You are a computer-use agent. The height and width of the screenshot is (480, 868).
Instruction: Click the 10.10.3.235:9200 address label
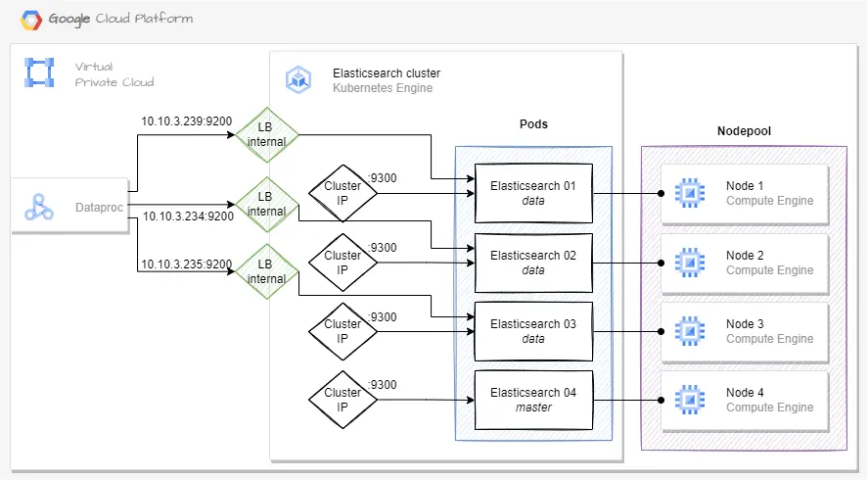(x=187, y=264)
